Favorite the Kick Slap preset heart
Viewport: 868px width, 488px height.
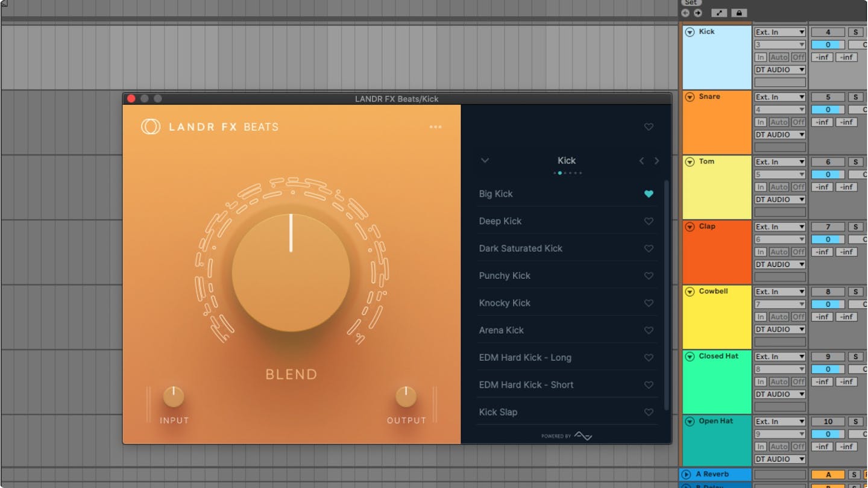click(649, 412)
